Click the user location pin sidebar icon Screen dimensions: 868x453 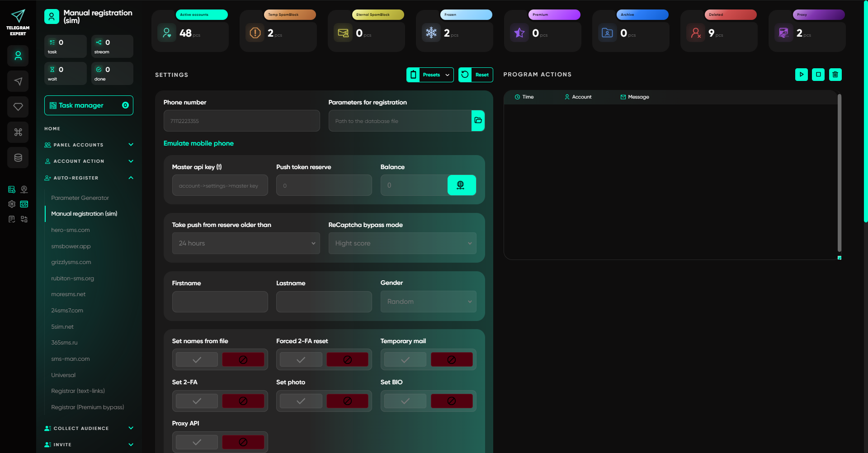point(24,189)
